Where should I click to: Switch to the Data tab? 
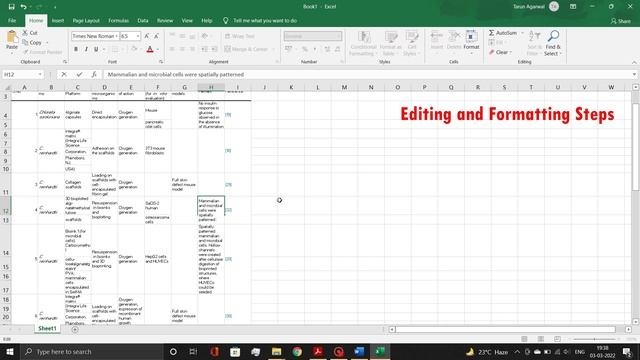pyautogui.click(x=143, y=20)
